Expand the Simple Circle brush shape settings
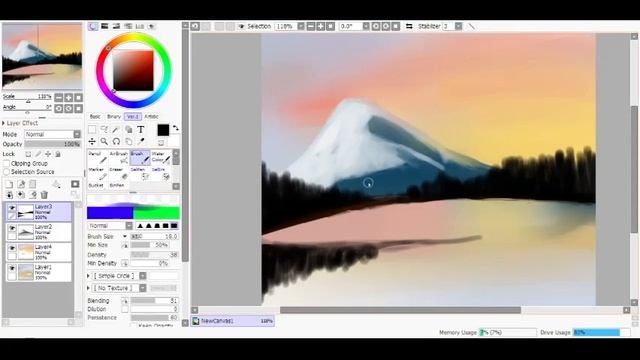 click(89, 276)
